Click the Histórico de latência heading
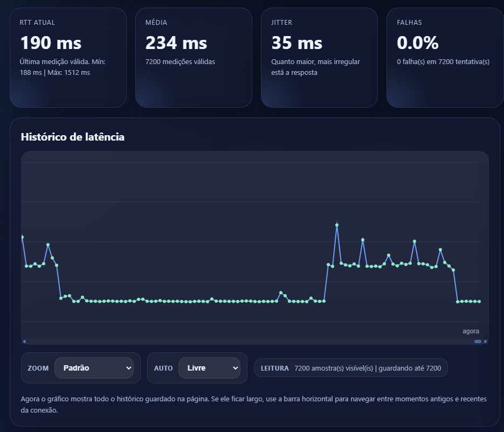Screen dimensions: 504x432 pos(72,137)
